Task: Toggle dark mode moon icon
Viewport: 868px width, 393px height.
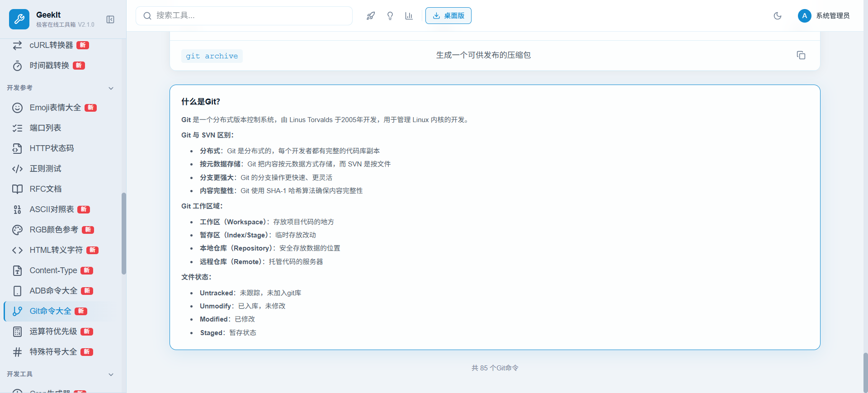Action: [778, 16]
